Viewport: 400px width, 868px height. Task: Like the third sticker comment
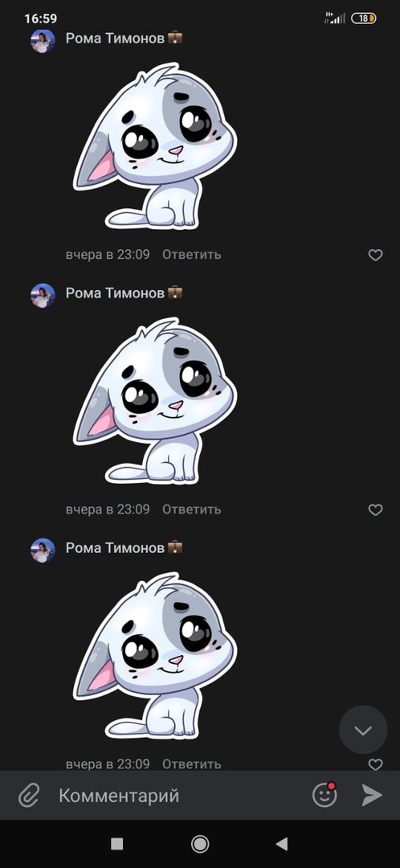(376, 764)
